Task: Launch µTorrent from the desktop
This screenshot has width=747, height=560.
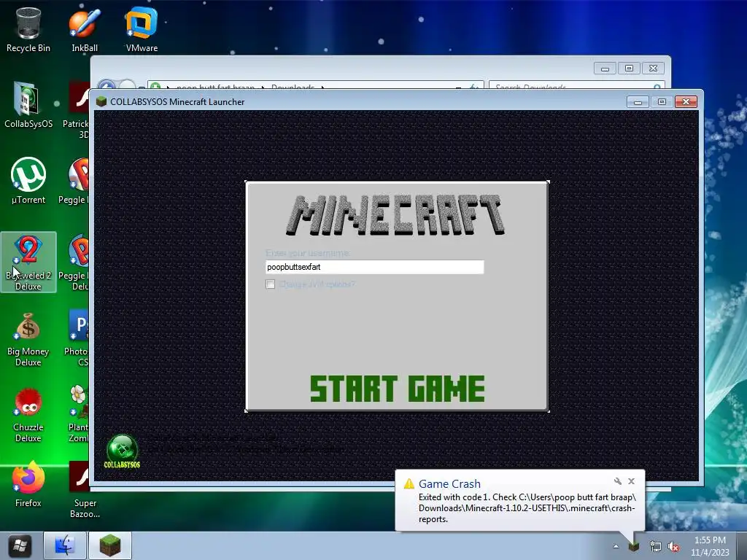Action: point(28,181)
